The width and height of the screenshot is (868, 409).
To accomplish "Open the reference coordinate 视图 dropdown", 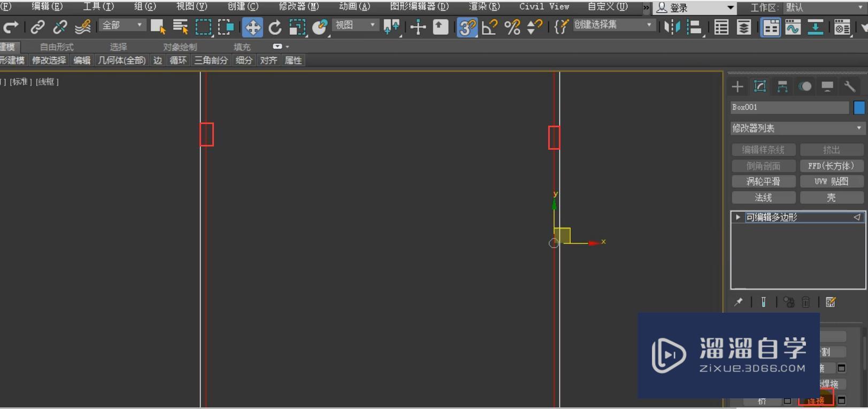I will [x=356, y=25].
